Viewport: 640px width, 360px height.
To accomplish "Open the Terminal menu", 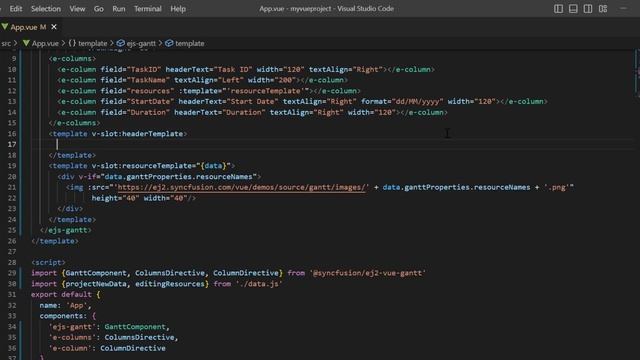I will click(x=148, y=9).
